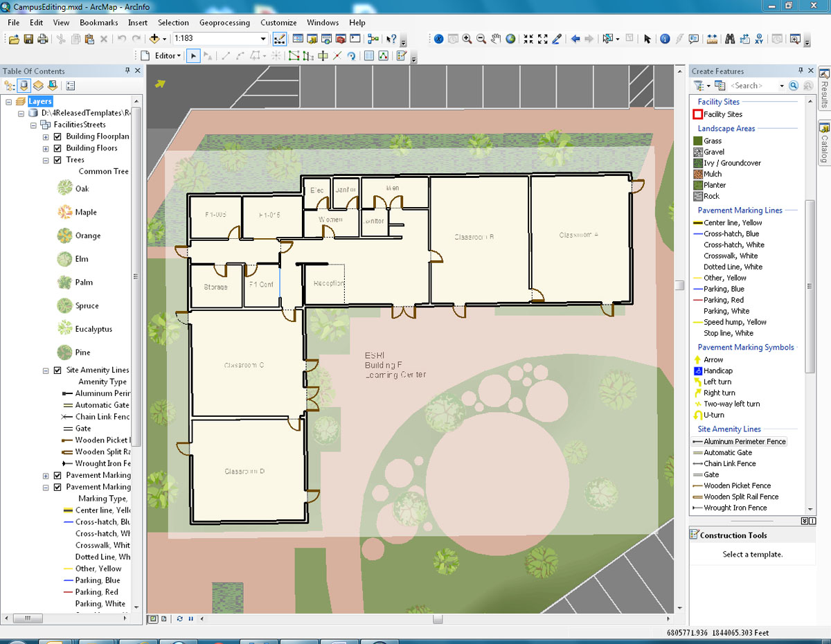Open the Catalog side tab

pos(824,143)
